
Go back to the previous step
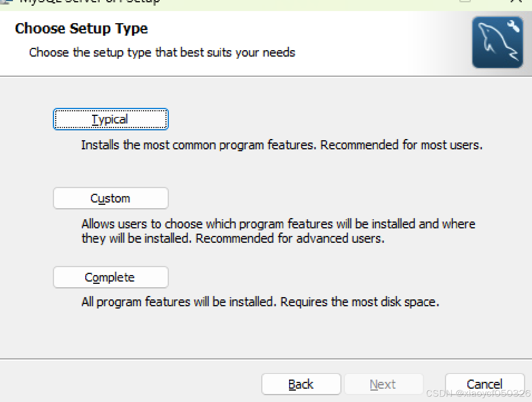pos(301,384)
